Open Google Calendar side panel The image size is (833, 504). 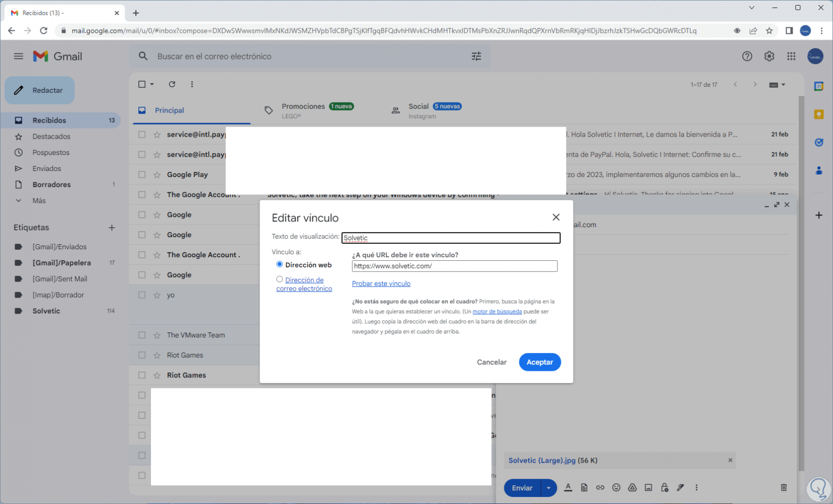pyautogui.click(x=819, y=86)
